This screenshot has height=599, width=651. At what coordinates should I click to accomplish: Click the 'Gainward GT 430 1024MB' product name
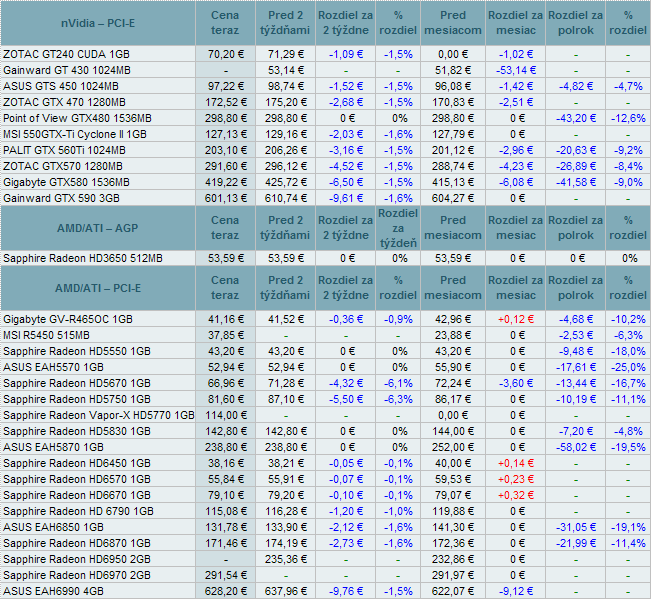[x=67, y=70]
